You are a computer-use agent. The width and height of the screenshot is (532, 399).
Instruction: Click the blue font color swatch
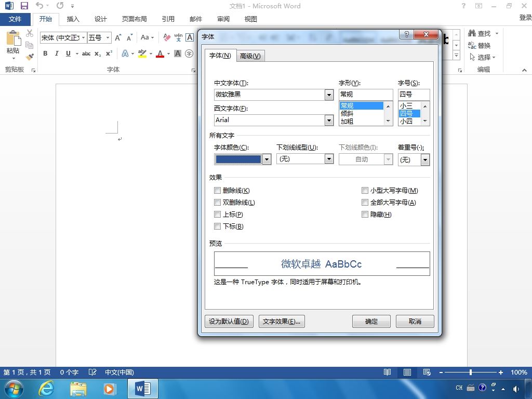tap(238, 159)
